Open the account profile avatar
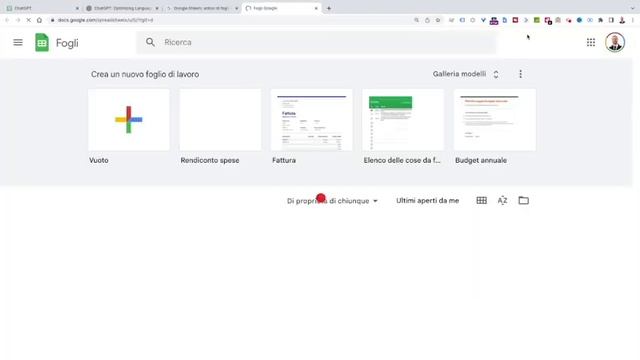 pos(615,42)
